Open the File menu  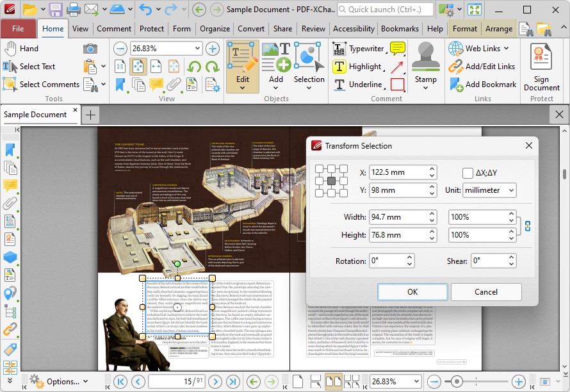[x=18, y=29]
